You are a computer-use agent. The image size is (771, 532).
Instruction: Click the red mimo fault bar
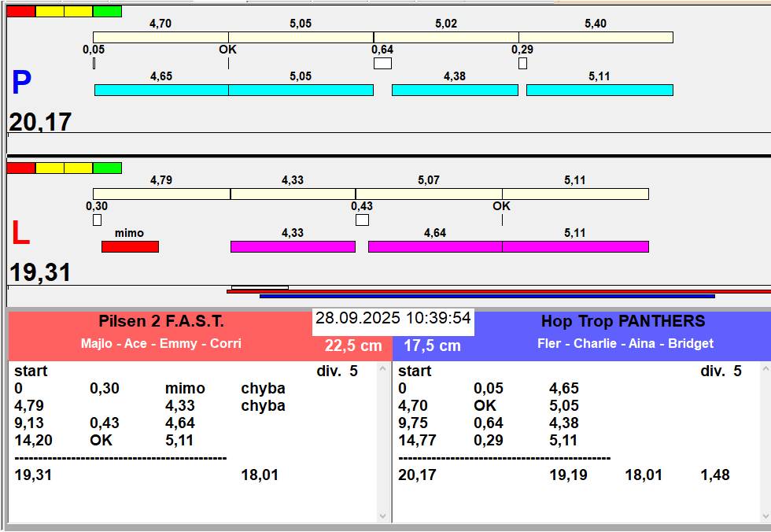pyautogui.click(x=131, y=247)
